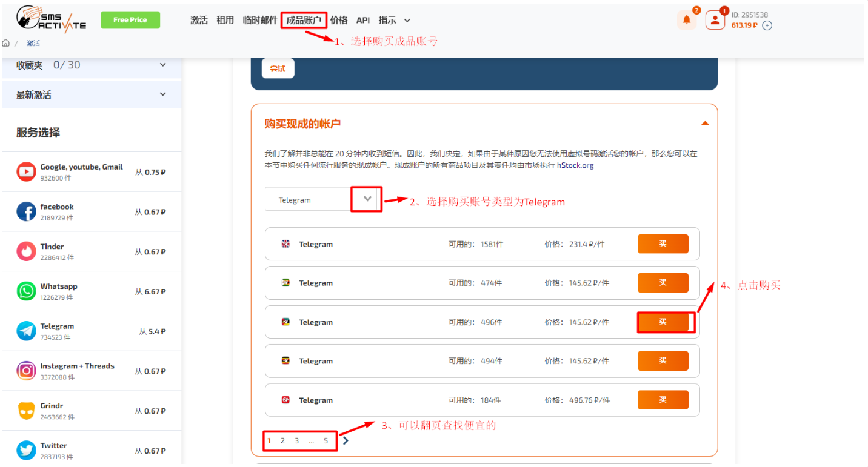Screen dimensions: 868x467
Task: Open the 租用 menu item
Action: pyautogui.click(x=225, y=20)
